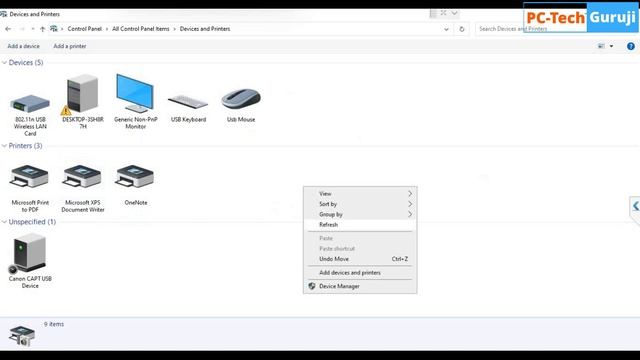The image size is (640, 360).
Task: Click the Add a printer button
Action: tap(70, 46)
